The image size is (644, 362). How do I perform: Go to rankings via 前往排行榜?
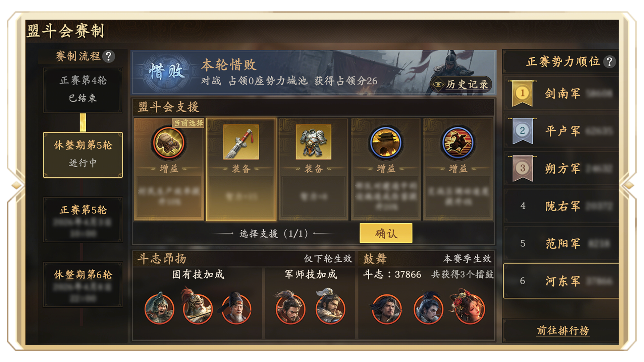click(x=562, y=330)
